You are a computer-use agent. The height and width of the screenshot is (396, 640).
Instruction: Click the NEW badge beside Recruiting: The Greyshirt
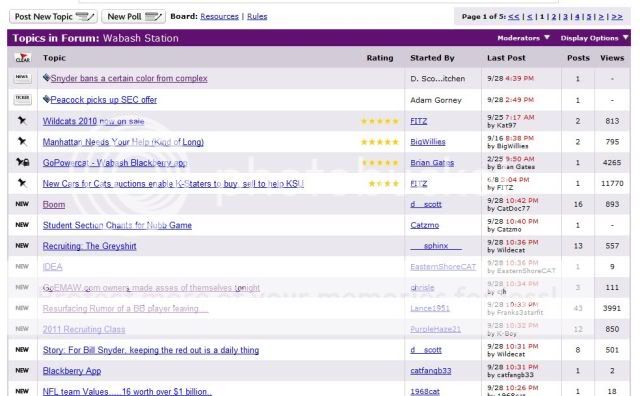pos(22,245)
